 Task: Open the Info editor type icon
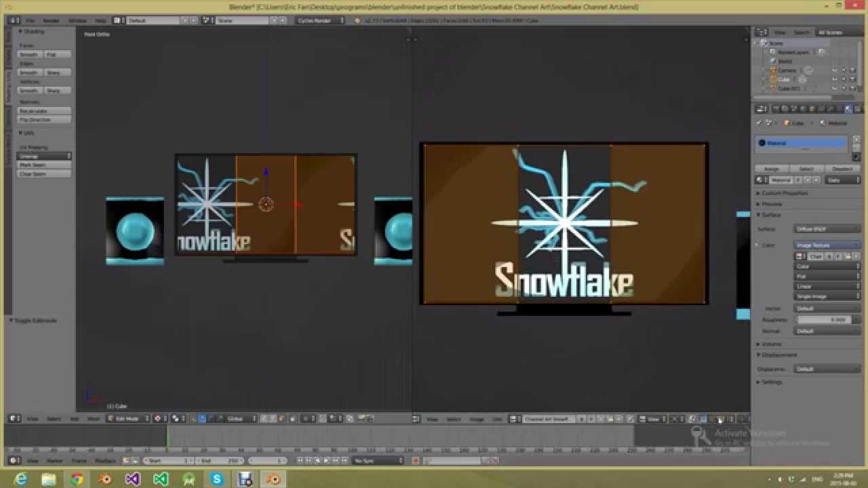[x=14, y=20]
